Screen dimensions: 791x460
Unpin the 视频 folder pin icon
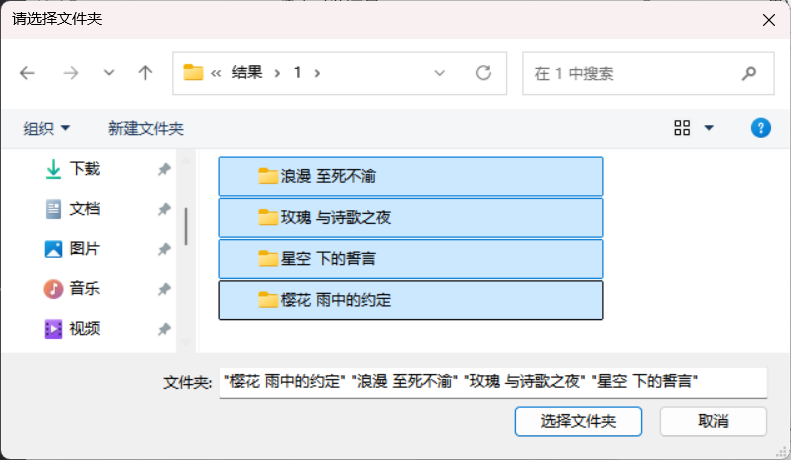coord(164,329)
